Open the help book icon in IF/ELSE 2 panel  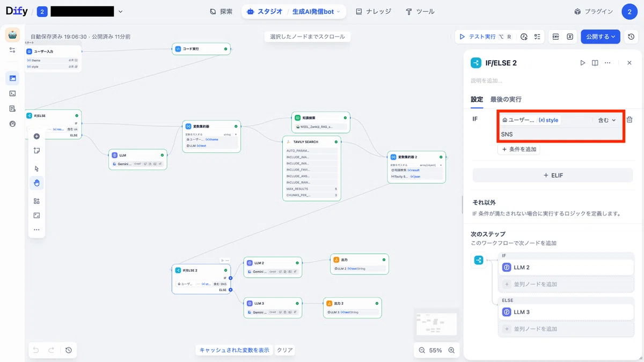click(595, 63)
